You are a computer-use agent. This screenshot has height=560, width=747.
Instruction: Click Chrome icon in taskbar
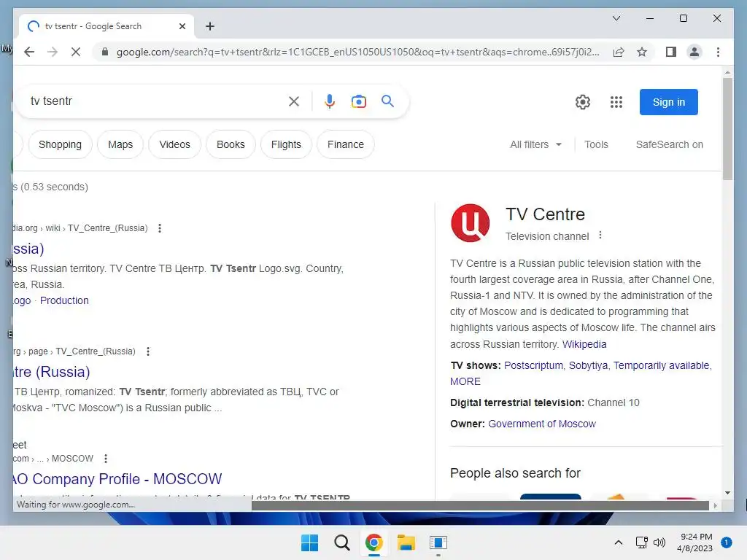[x=374, y=542]
